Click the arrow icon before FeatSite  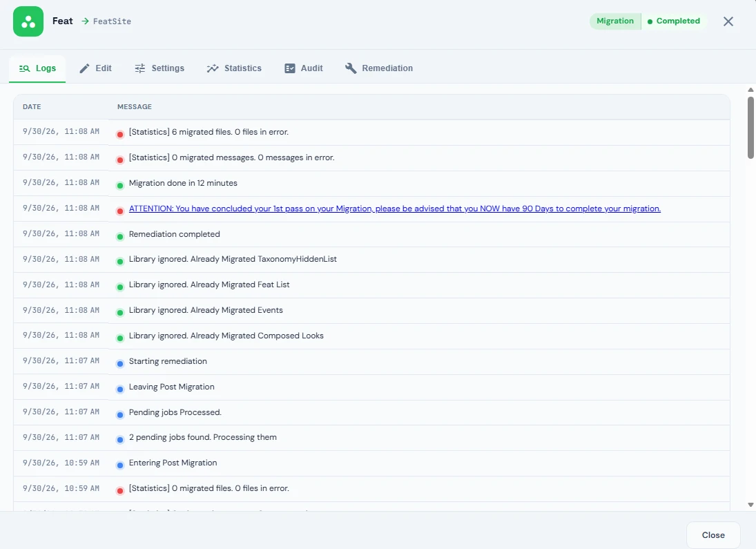[x=86, y=21]
